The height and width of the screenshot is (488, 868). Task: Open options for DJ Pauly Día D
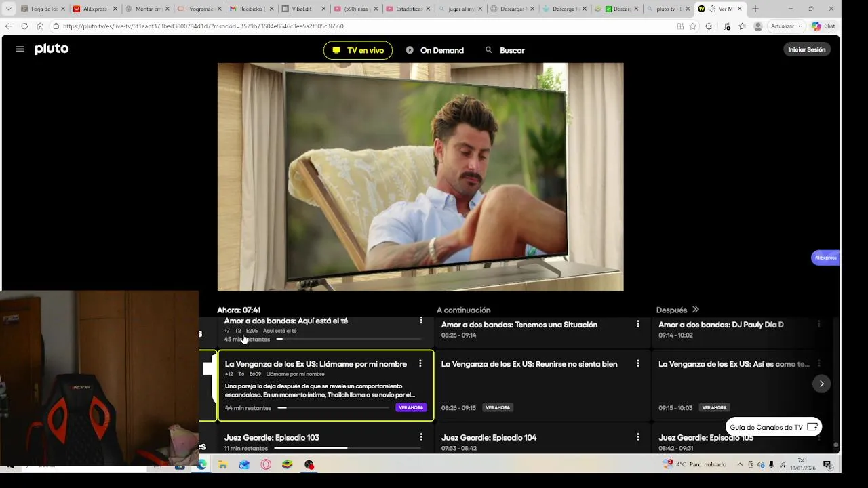click(818, 324)
